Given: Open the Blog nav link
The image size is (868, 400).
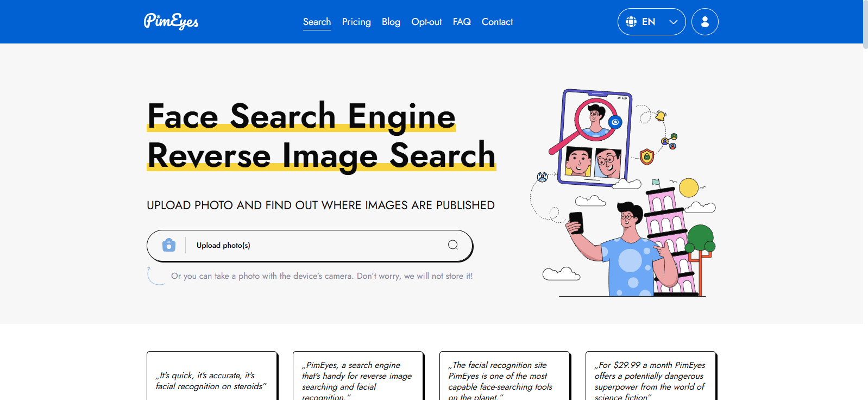Looking at the screenshot, I should point(391,22).
